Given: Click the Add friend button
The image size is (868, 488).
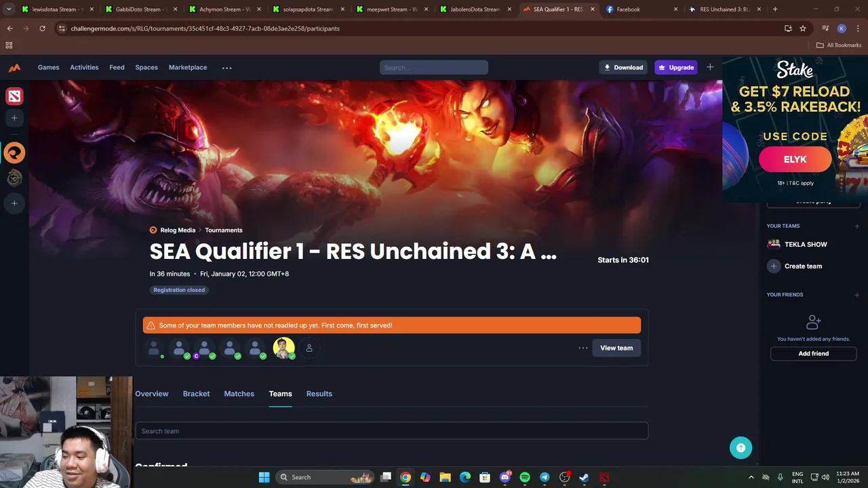Looking at the screenshot, I should point(813,354).
